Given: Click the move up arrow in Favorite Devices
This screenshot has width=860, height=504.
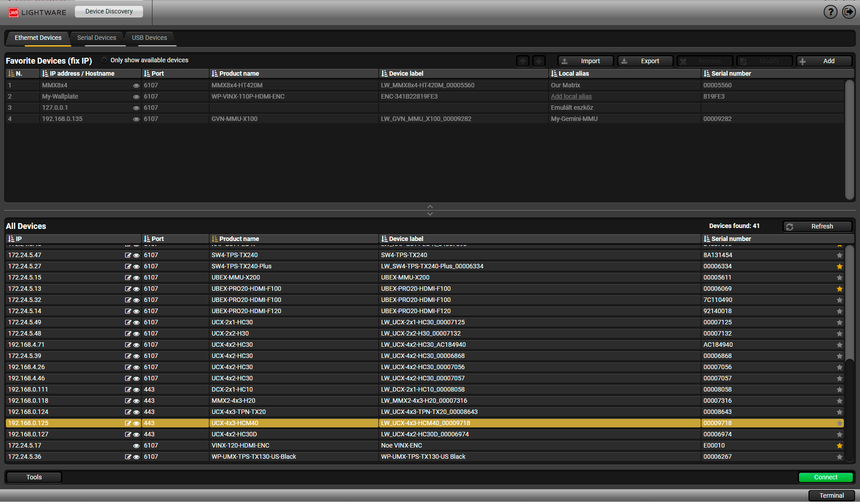Looking at the screenshot, I should [523, 61].
